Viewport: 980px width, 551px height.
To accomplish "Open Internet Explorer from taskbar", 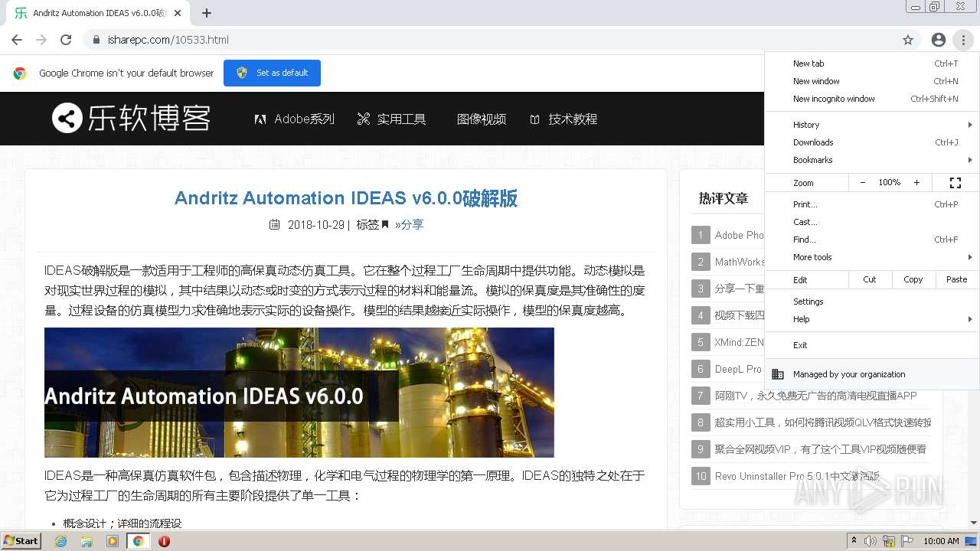I will pyautogui.click(x=60, y=541).
